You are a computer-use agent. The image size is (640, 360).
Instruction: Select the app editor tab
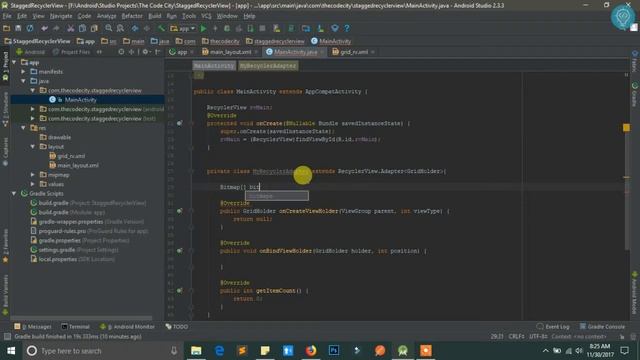[x=181, y=52]
